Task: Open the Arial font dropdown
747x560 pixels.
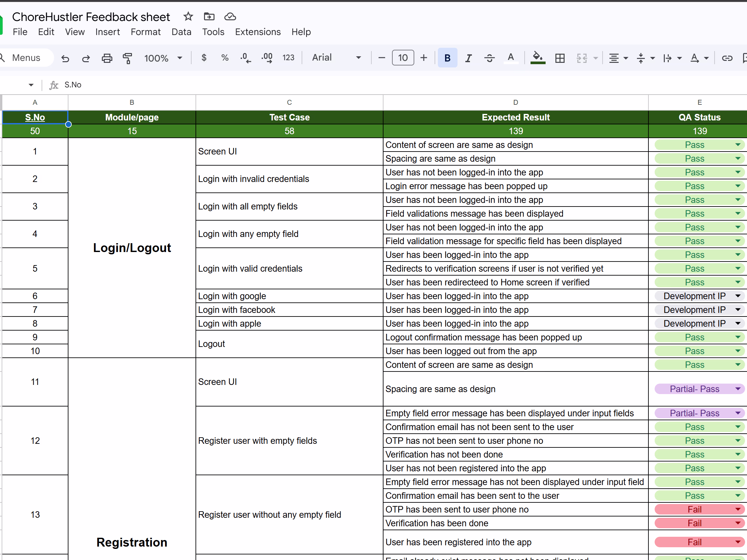Action: coord(336,58)
